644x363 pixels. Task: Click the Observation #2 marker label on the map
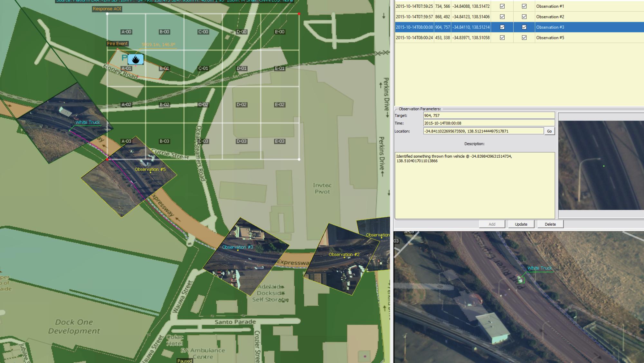344,254
